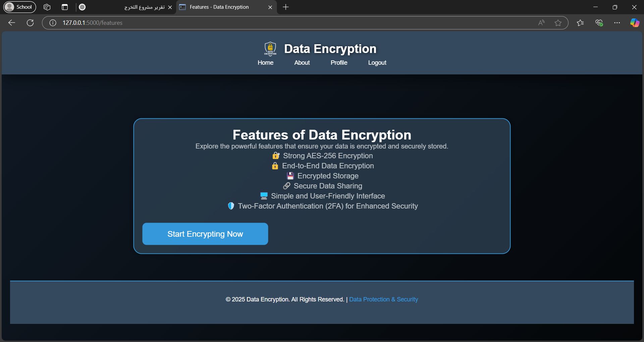Click the Secure Data Sharing text
The height and width of the screenshot is (342, 644).
[x=328, y=186]
